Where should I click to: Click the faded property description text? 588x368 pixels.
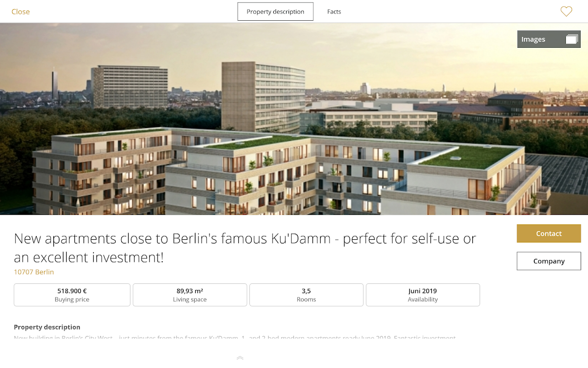(235, 338)
